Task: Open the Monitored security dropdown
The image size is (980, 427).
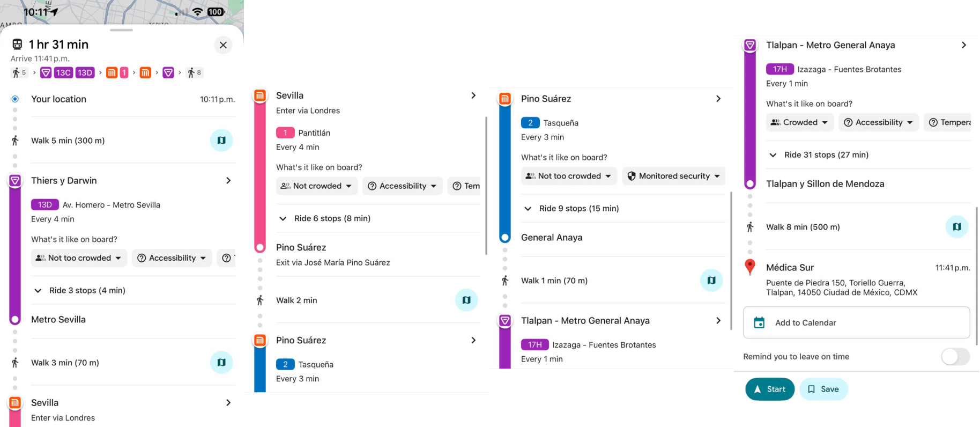Action: point(673,176)
